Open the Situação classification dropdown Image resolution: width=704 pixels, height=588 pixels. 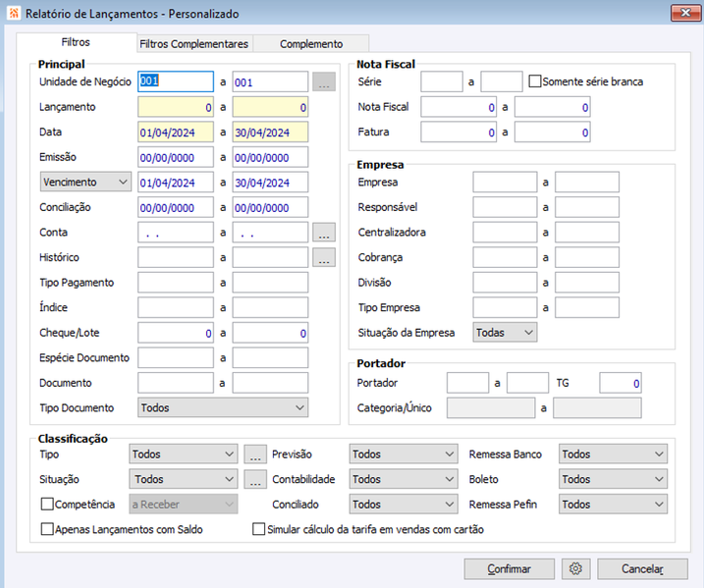click(184, 479)
